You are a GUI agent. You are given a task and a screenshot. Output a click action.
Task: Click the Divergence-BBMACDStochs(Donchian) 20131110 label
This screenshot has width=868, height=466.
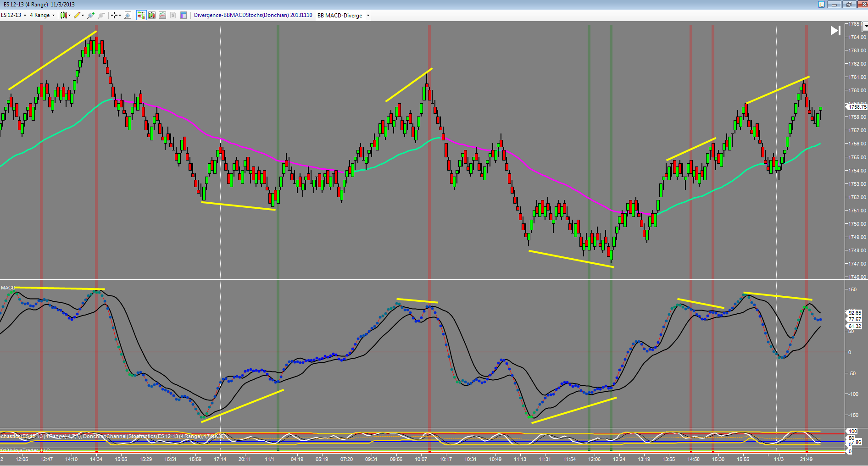[x=253, y=15]
